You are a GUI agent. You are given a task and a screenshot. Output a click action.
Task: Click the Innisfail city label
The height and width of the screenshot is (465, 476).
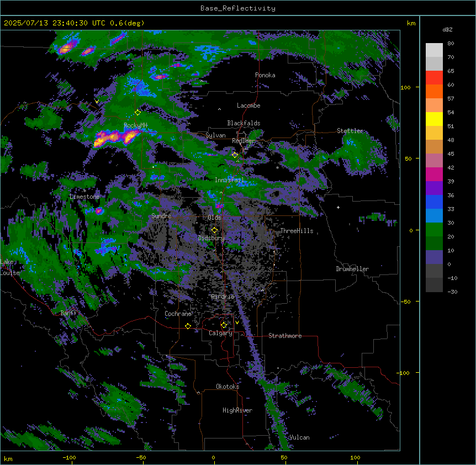click(229, 180)
